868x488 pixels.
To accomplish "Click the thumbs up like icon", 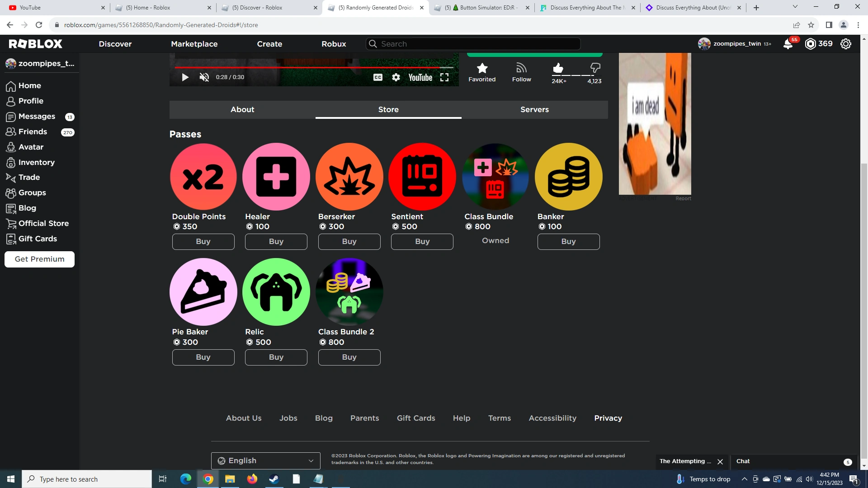I will point(558,69).
